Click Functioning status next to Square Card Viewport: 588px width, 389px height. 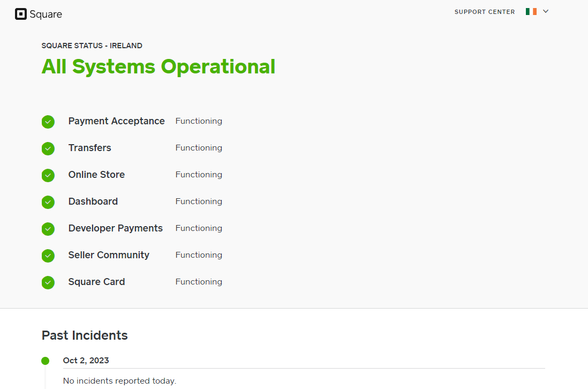(x=199, y=282)
